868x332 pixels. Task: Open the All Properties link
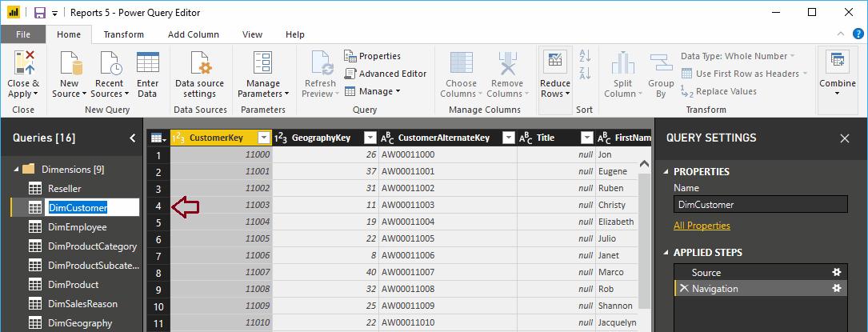[702, 226]
